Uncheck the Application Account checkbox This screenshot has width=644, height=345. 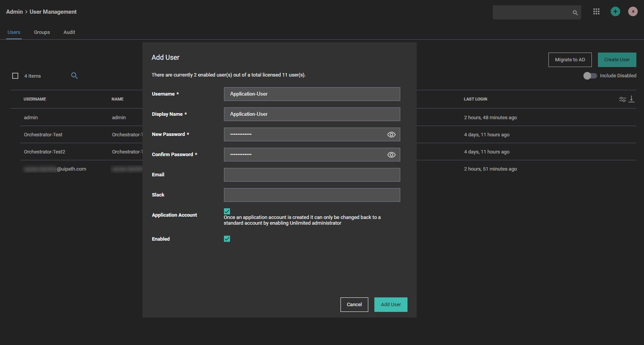click(227, 211)
